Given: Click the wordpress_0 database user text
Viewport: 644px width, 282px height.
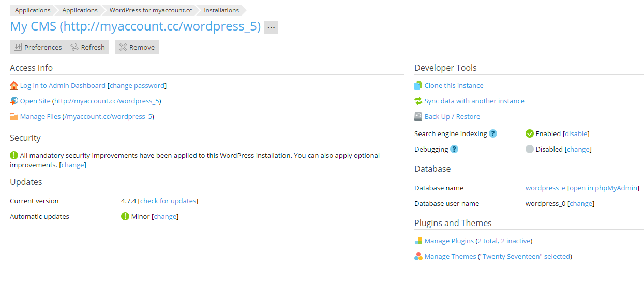Looking at the screenshot, I should tap(546, 203).
